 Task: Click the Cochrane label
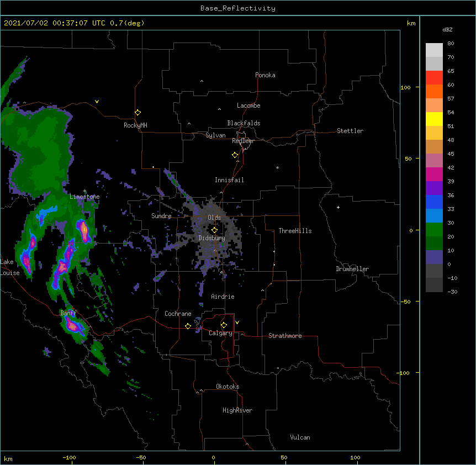coord(178,314)
